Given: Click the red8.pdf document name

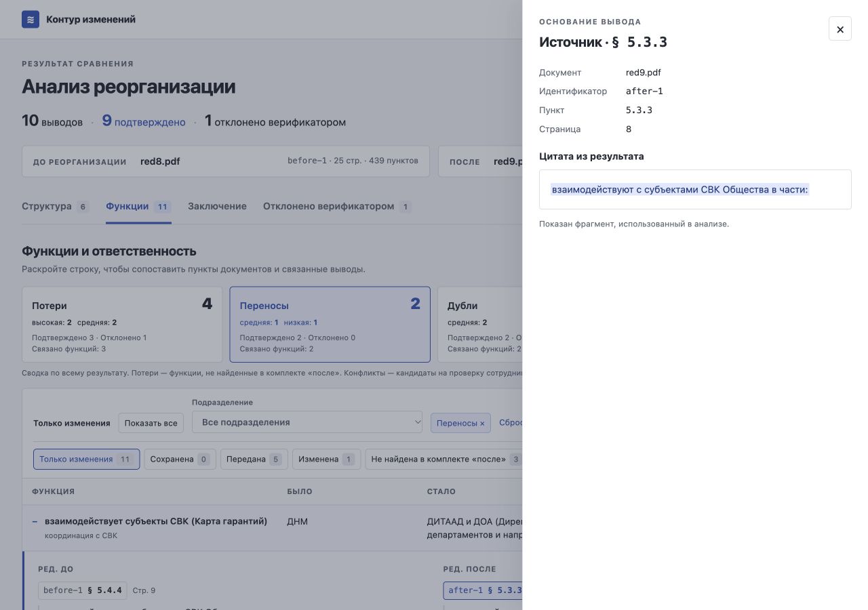Looking at the screenshot, I should tap(160, 161).
